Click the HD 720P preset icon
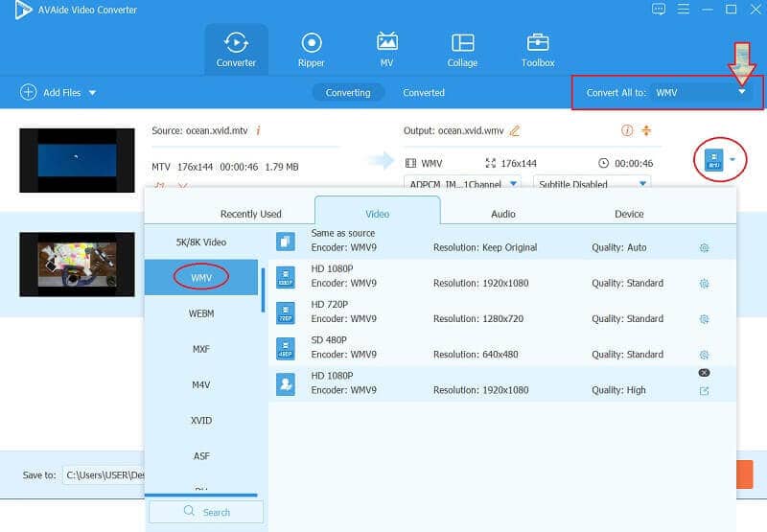Image resolution: width=767 pixels, height=532 pixels. click(x=285, y=312)
